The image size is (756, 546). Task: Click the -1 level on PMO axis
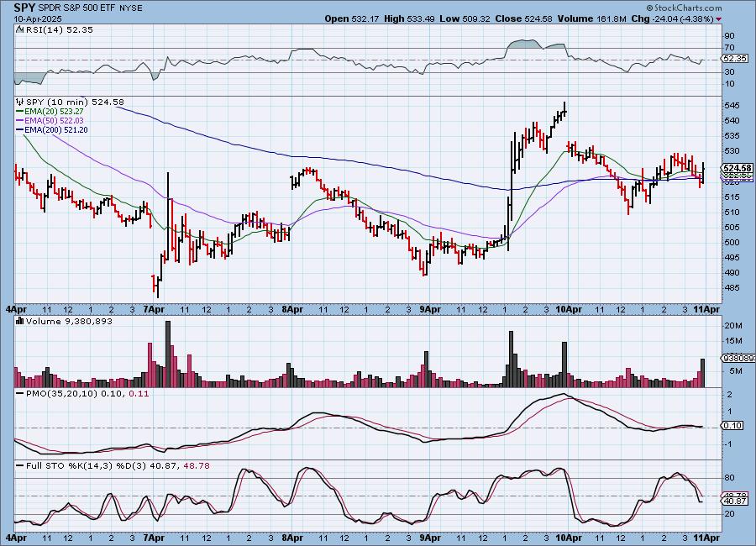729,444
